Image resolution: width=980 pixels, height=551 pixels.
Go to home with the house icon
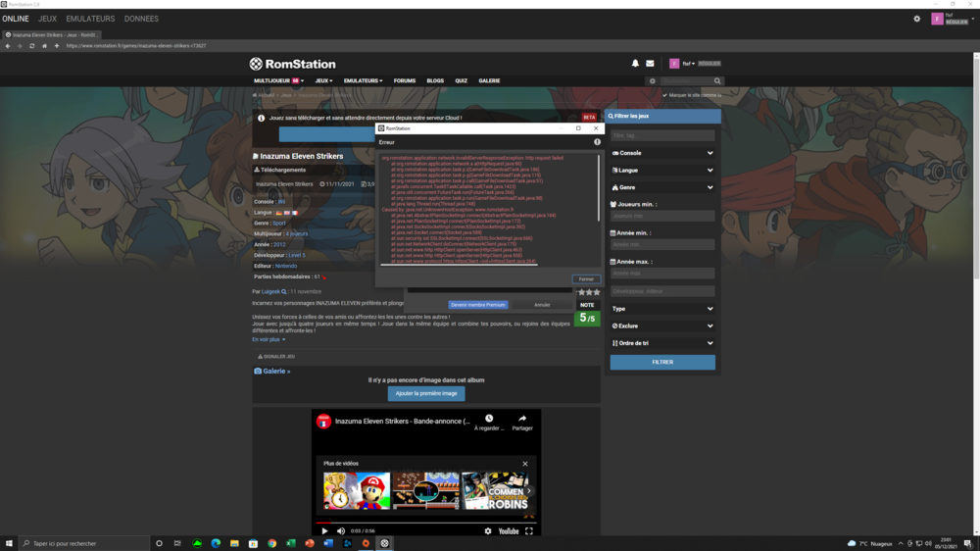coord(44,46)
